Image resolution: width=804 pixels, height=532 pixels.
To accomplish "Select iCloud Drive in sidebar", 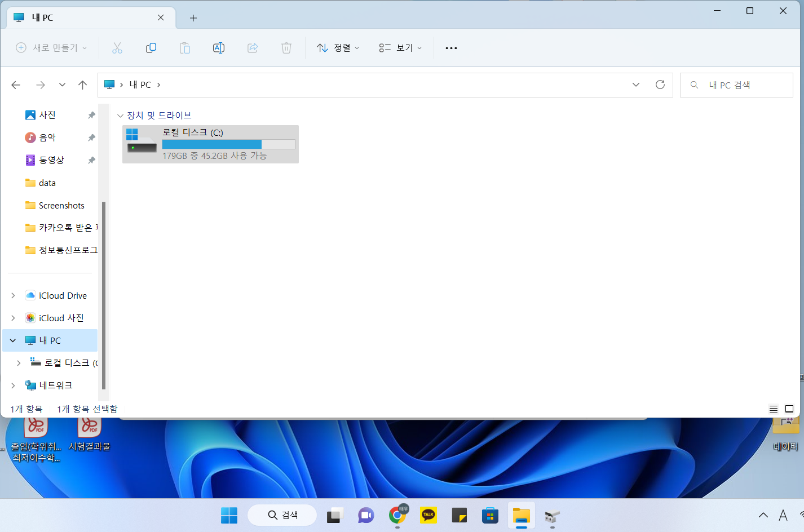I will (x=62, y=295).
